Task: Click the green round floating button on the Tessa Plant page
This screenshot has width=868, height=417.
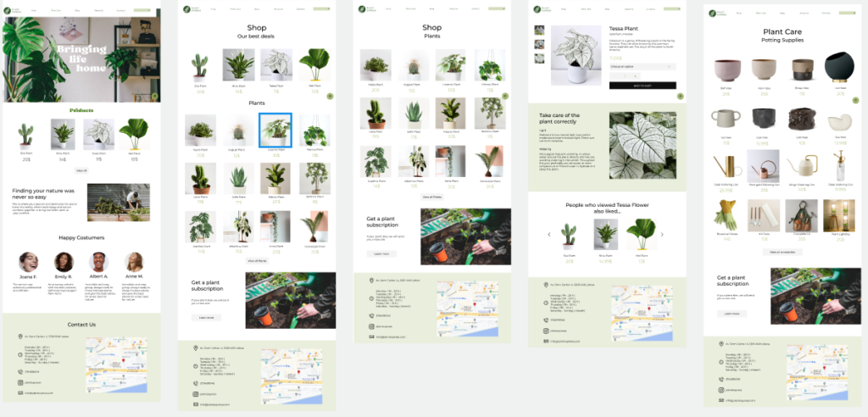Action: (x=680, y=97)
